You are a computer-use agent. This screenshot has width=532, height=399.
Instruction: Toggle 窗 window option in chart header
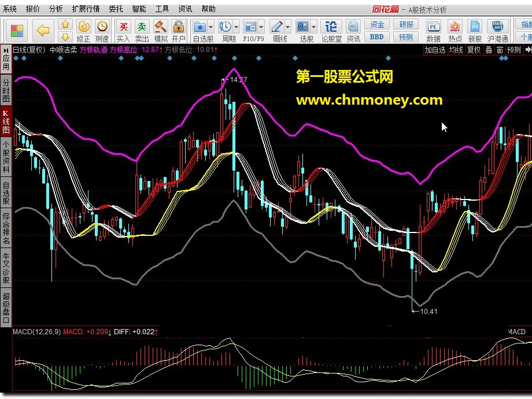[x=500, y=50]
